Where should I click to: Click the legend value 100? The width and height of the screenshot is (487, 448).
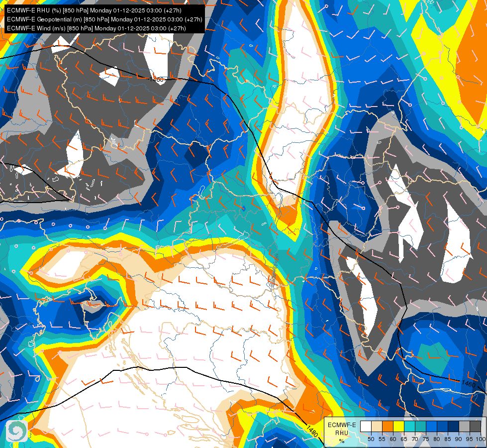click(481, 439)
